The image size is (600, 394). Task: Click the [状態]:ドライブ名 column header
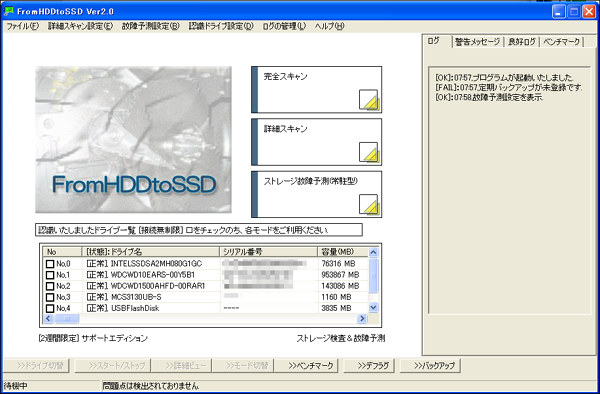click(151, 252)
